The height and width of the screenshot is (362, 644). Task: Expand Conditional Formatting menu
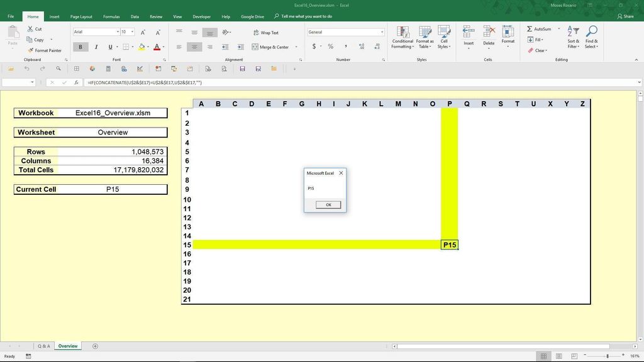pyautogui.click(x=402, y=38)
